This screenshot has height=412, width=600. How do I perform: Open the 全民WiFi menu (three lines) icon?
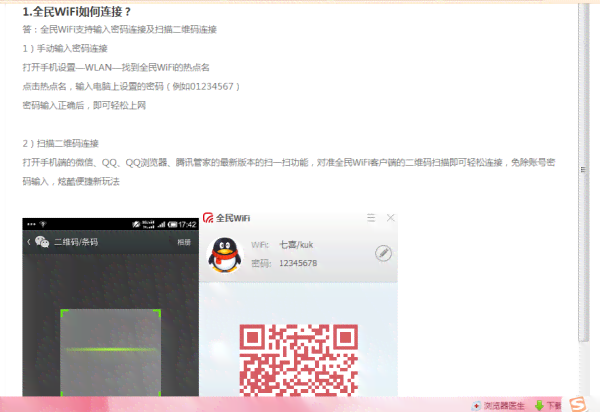point(371,218)
